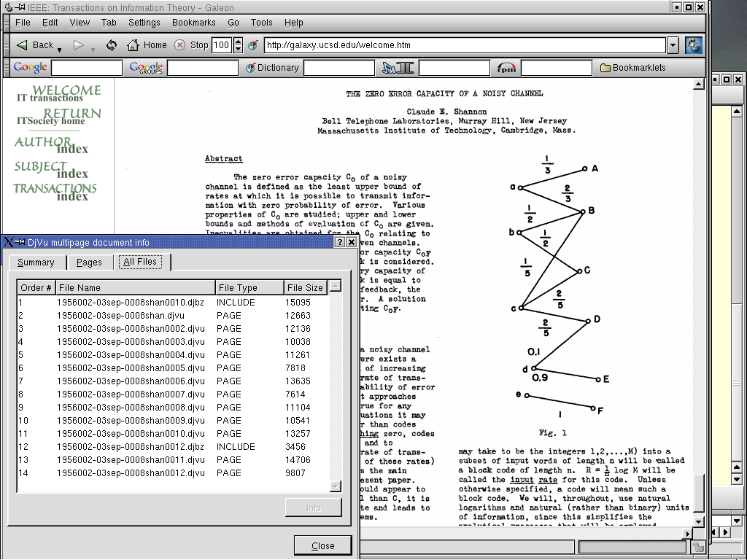
Task: Open the Tab menu
Action: pyautogui.click(x=109, y=23)
